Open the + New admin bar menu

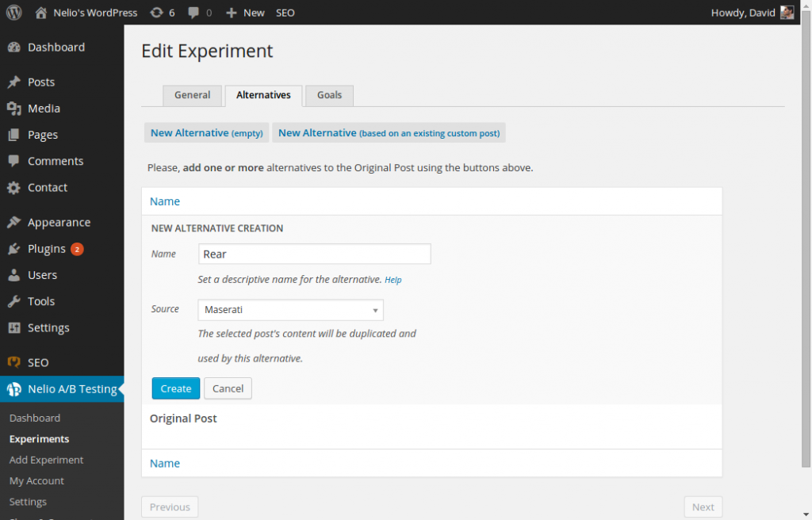pos(245,13)
